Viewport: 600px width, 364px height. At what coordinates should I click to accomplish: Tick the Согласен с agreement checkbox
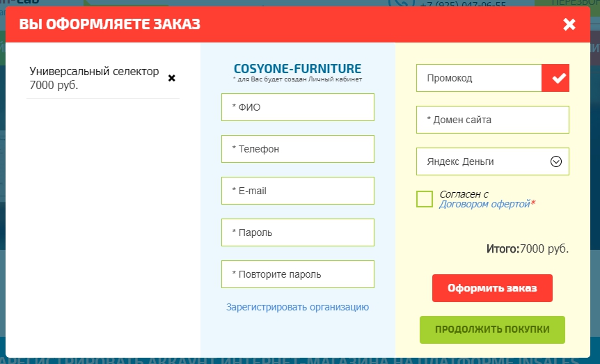[425, 199]
